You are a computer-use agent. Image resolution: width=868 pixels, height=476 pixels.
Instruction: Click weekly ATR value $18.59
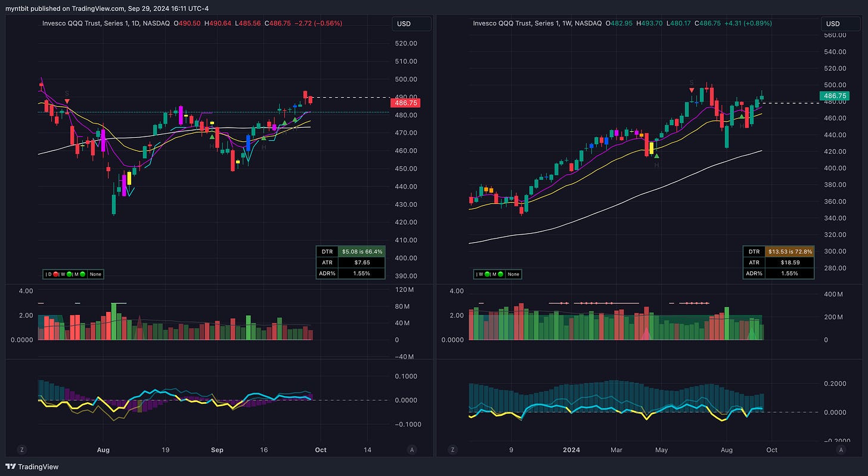click(790, 262)
